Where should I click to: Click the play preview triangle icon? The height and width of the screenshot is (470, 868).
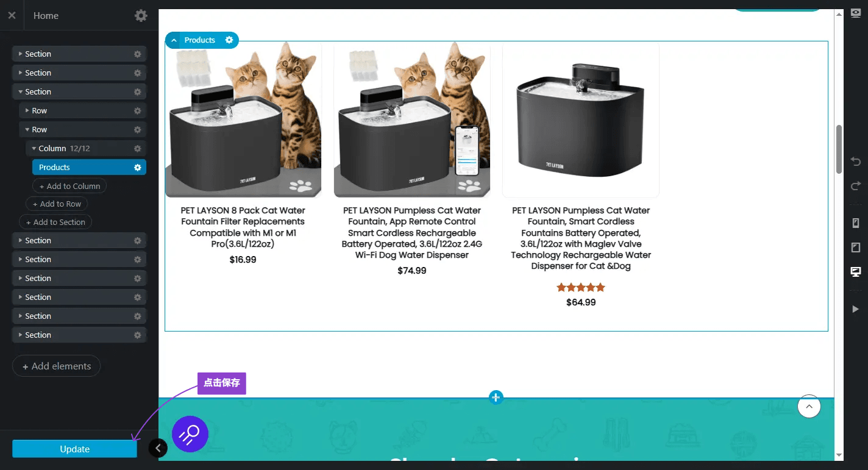(855, 309)
